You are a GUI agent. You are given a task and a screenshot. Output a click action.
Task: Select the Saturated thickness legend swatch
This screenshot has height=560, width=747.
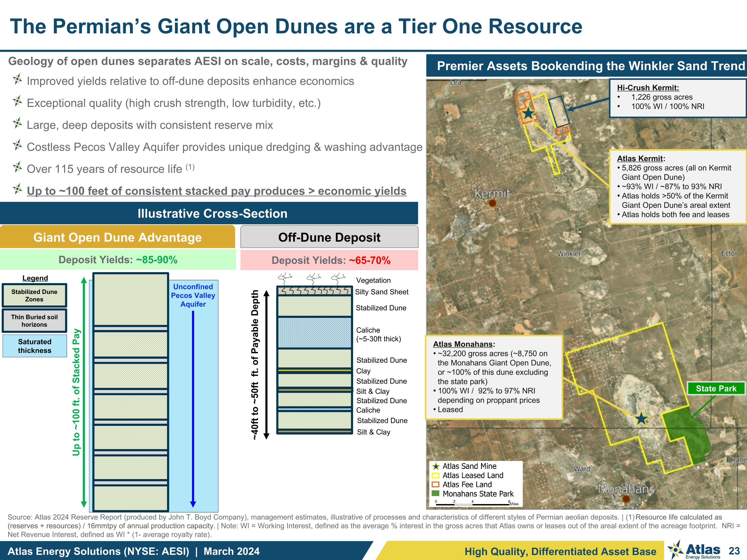(x=34, y=346)
